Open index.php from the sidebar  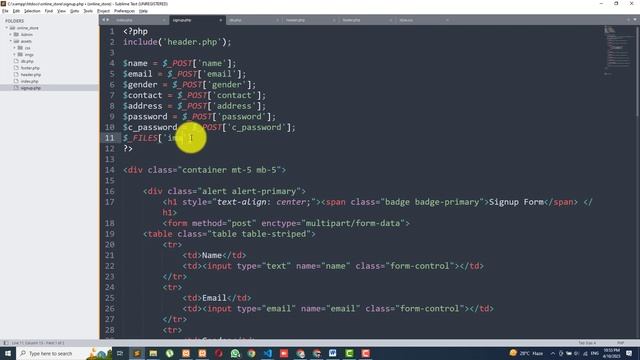click(x=29, y=81)
